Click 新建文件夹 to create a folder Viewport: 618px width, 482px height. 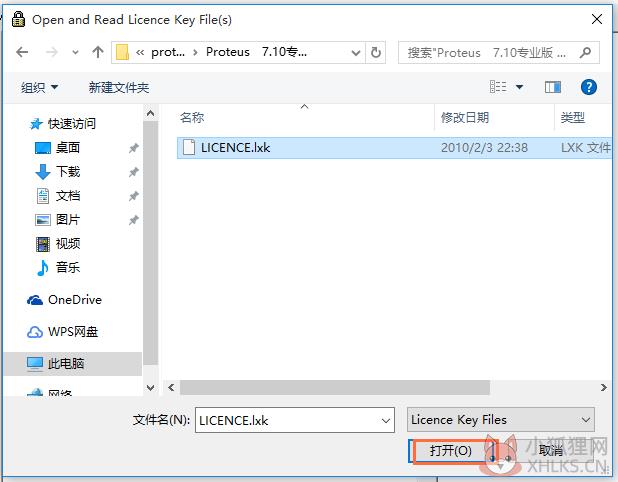click(x=119, y=87)
